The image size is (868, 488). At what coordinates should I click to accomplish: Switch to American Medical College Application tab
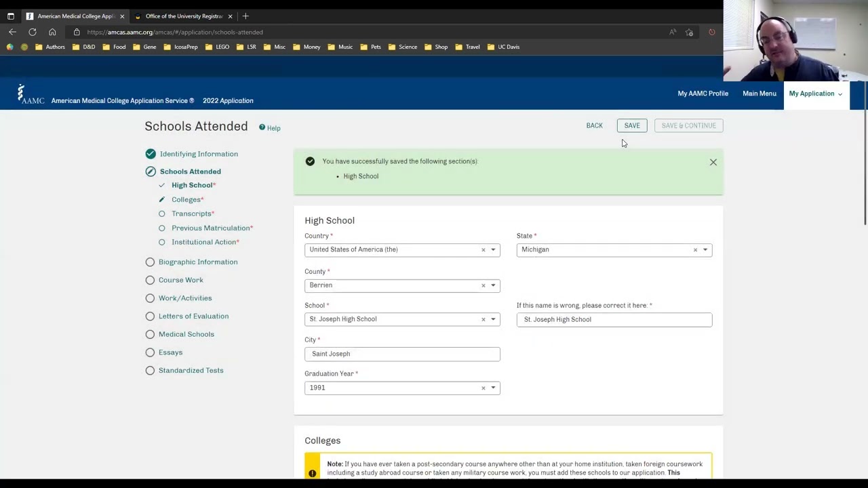(x=75, y=16)
